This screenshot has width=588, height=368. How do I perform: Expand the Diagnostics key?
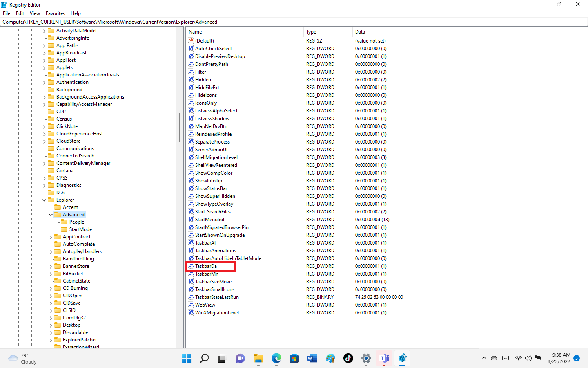point(45,185)
